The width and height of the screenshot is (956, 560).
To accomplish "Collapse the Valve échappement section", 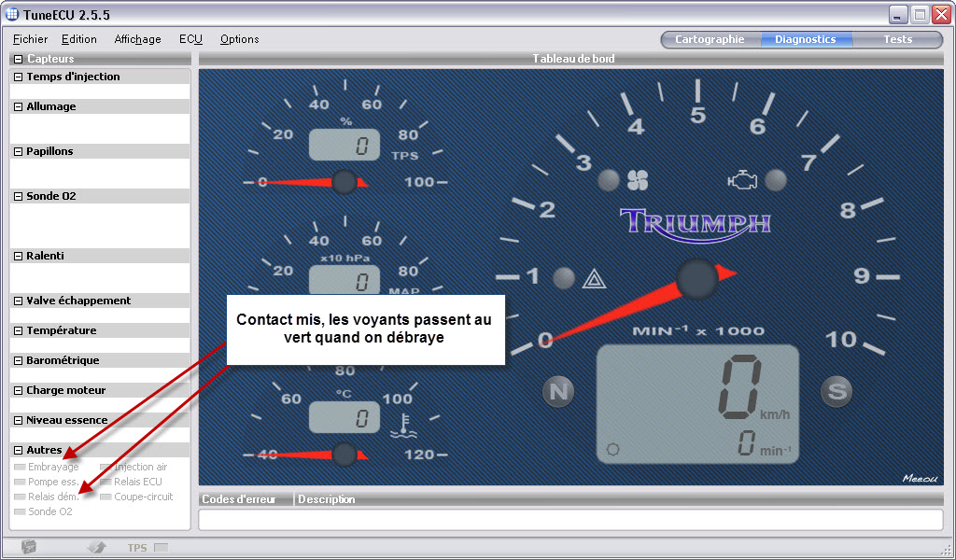I will coord(19,301).
